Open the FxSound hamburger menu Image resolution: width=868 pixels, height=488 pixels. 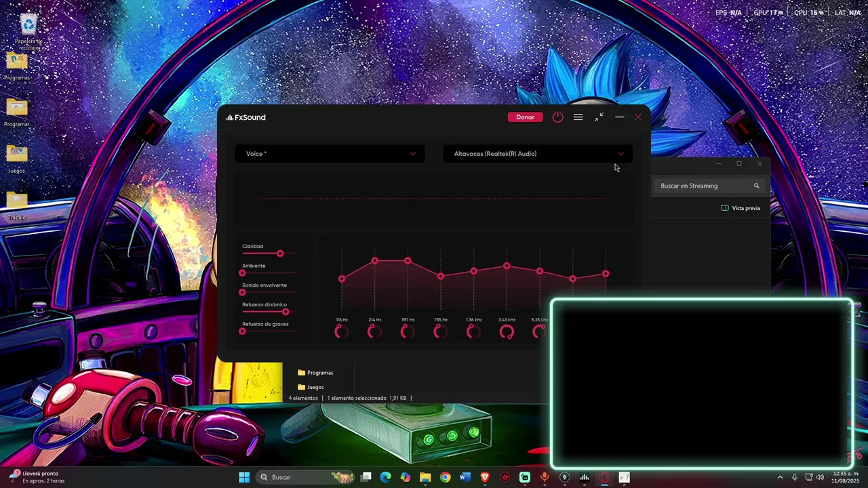coord(578,117)
